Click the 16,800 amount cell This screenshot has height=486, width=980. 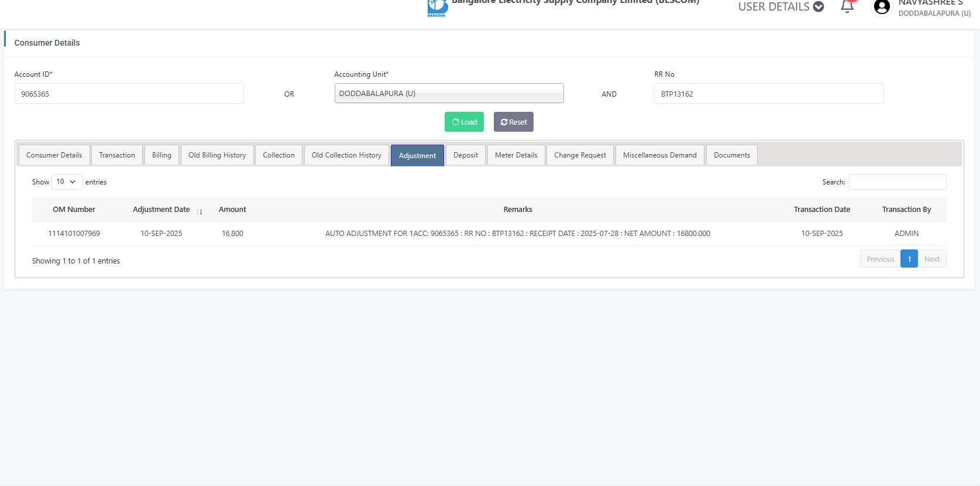[232, 234]
